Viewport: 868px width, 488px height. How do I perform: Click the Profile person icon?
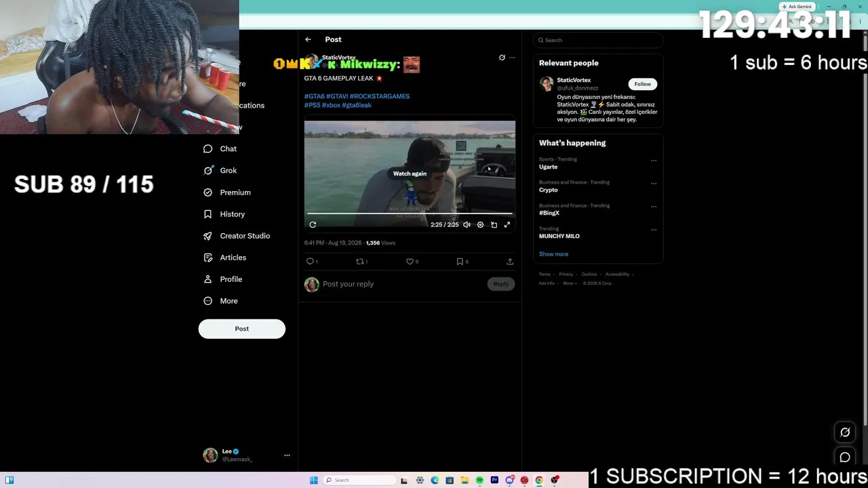[208, 279]
